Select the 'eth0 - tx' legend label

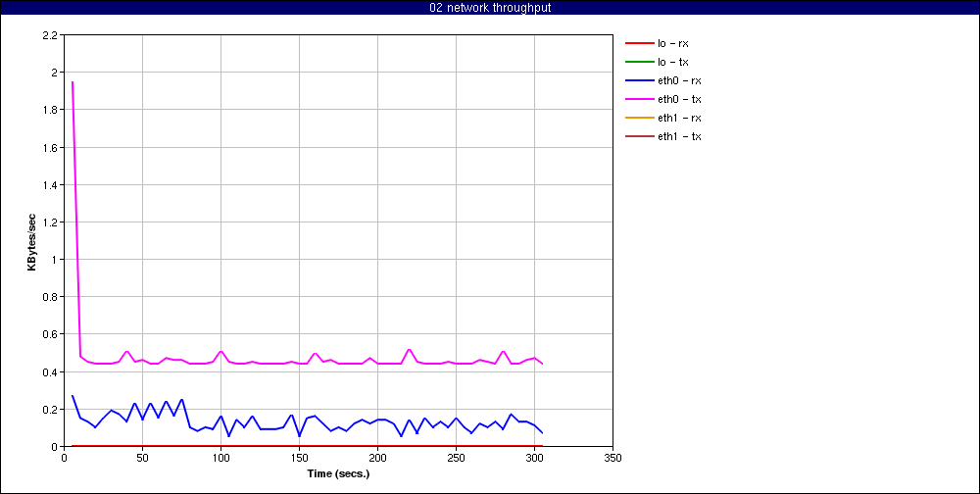(x=679, y=99)
